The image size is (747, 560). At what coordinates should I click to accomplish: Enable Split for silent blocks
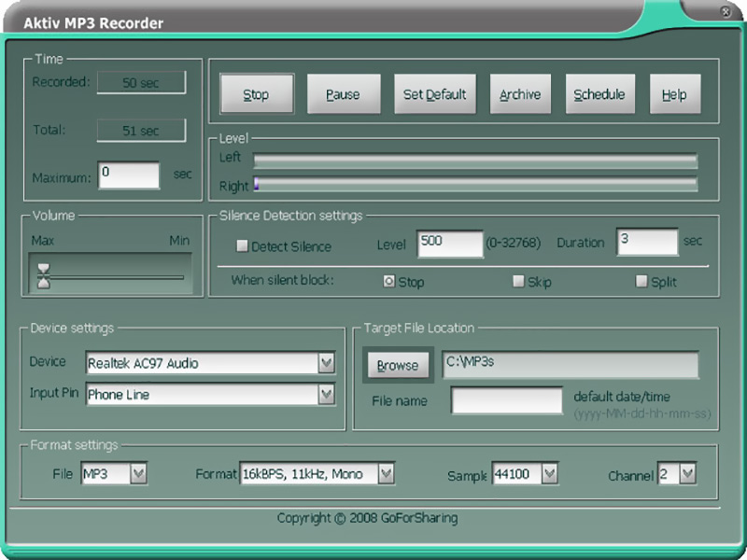click(641, 281)
